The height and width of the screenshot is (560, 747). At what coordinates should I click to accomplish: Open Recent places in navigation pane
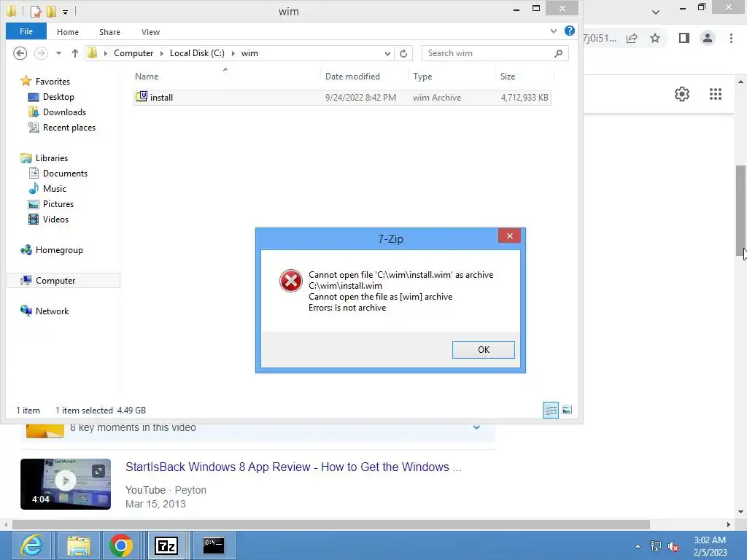click(x=69, y=127)
